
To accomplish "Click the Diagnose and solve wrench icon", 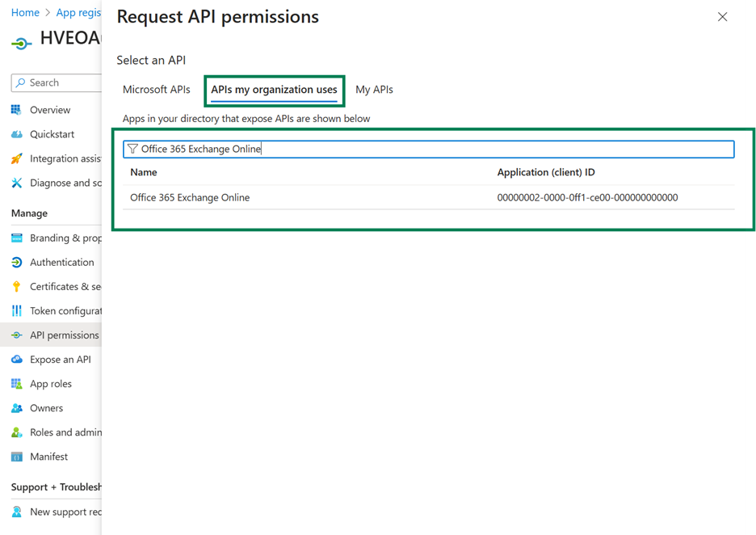I will point(16,183).
